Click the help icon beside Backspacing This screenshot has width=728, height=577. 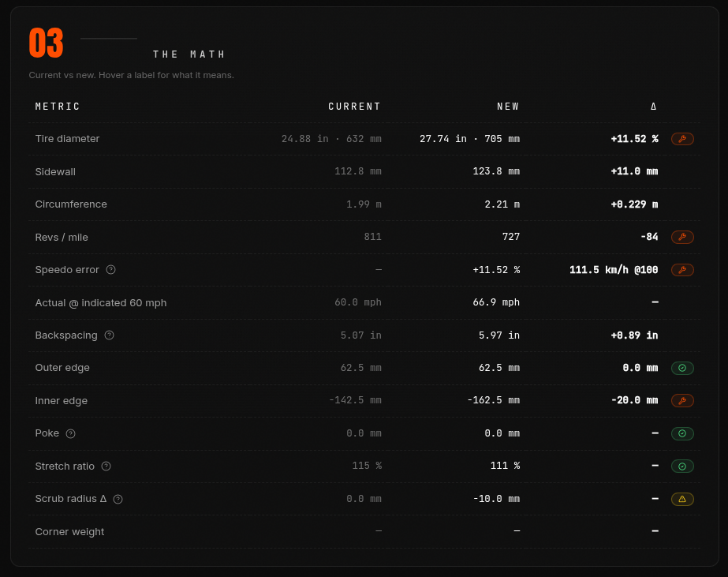pos(109,335)
